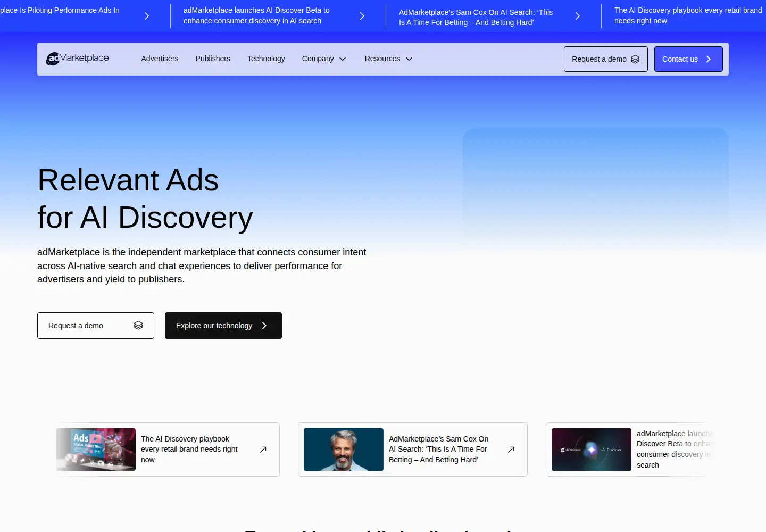766x532 pixels.
Task: Click Relevant Ads for AI Discovery heading
Action: pyautogui.click(x=145, y=198)
